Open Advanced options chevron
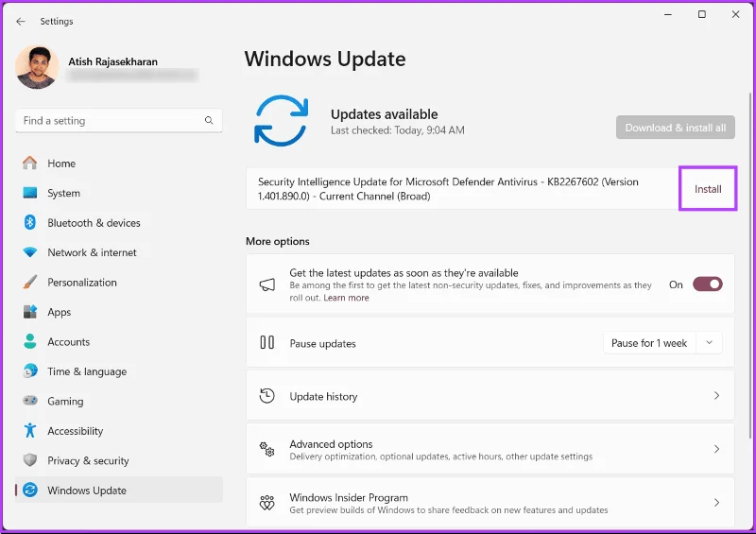Screen dimensions: 756x534 click(x=717, y=449)
